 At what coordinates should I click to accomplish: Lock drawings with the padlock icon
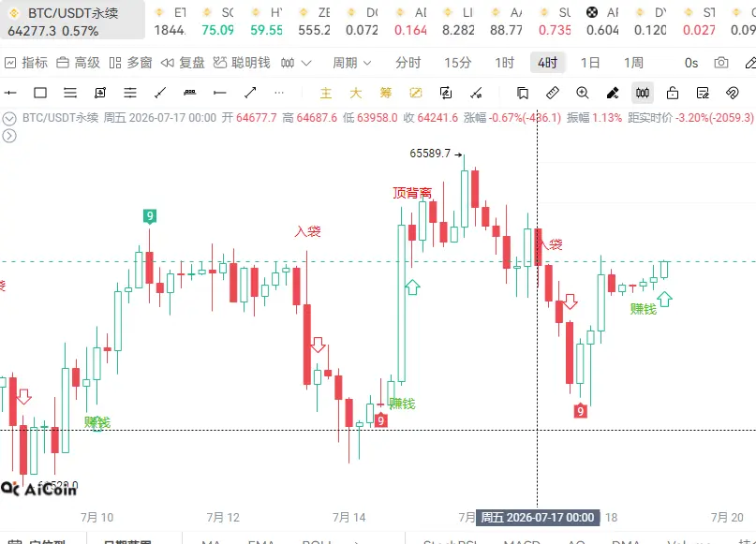(x=673, y=93)
